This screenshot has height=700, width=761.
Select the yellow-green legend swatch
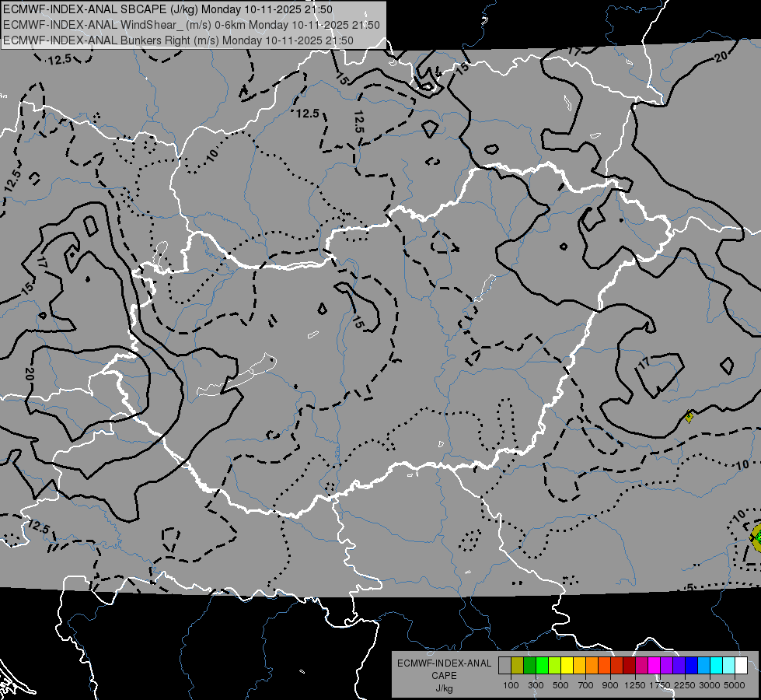click(555, 666)
